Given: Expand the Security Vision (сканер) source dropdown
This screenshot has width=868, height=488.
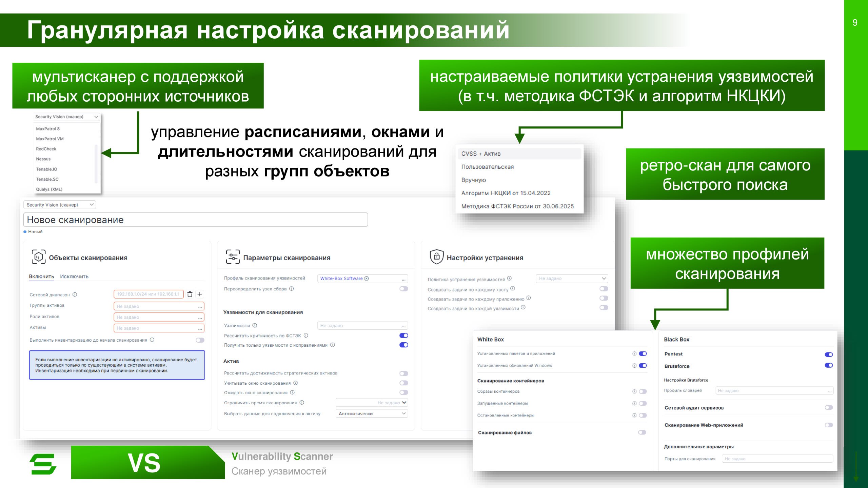Looking at the screenshot, I should [59, 205].
